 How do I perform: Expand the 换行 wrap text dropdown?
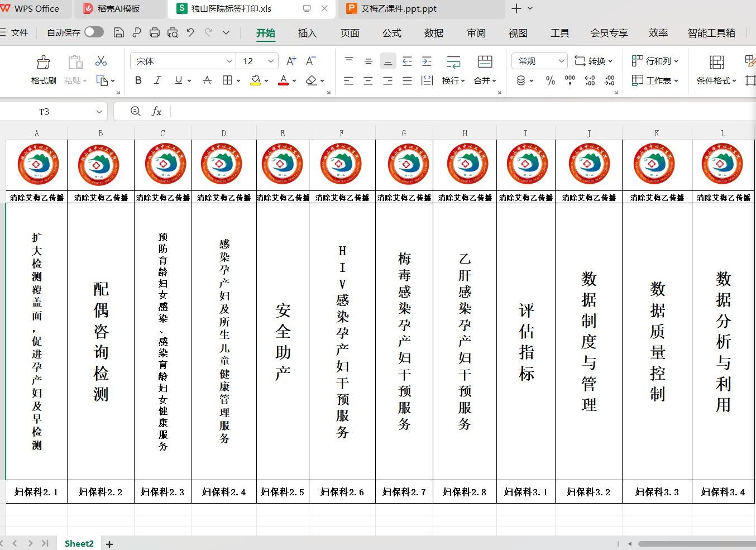pyautogui.click(x=453, y=80)
